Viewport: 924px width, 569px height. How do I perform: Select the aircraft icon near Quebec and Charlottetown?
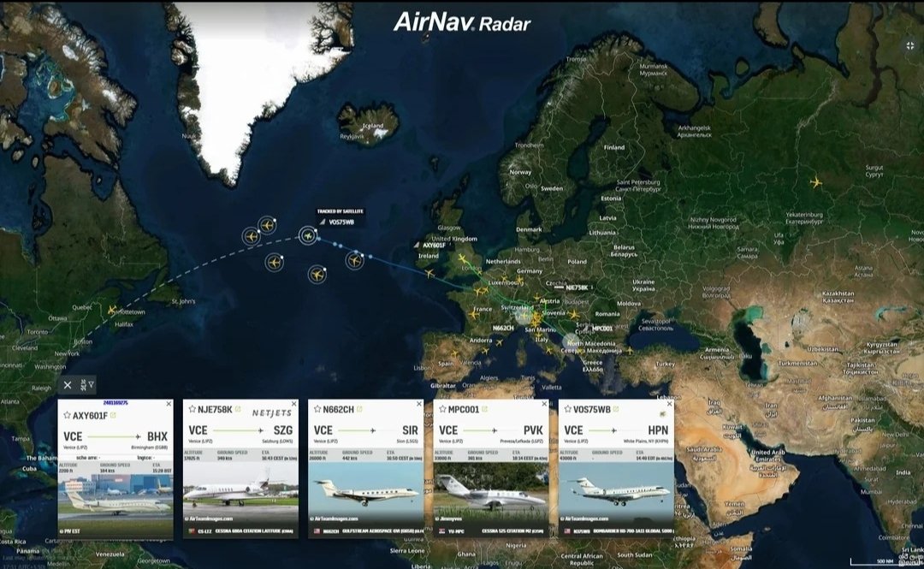tap(112, 310)
